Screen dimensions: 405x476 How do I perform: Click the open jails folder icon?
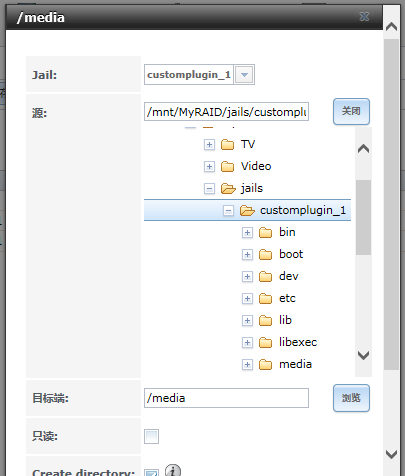coord(228,189)
